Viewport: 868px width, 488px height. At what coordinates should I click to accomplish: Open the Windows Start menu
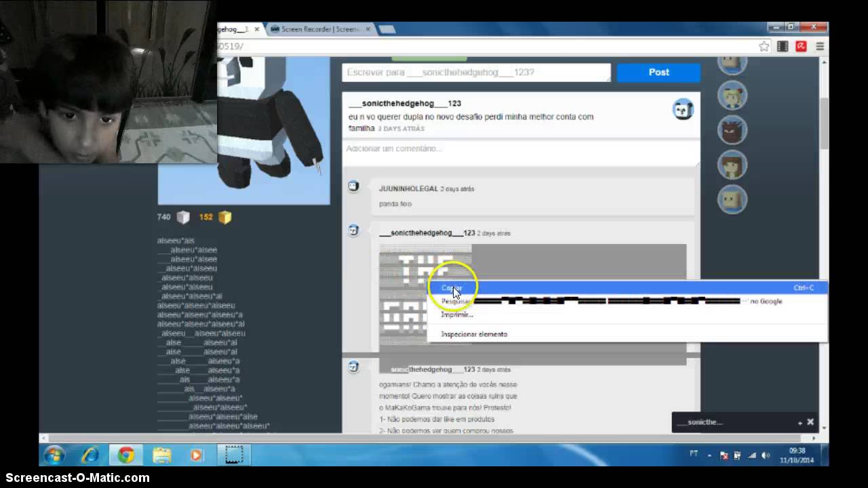[x=54, y=455]
